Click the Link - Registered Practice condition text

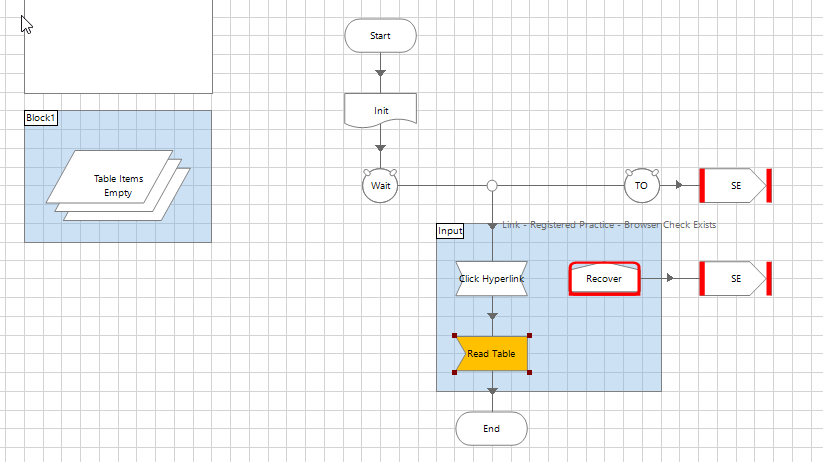609,225
